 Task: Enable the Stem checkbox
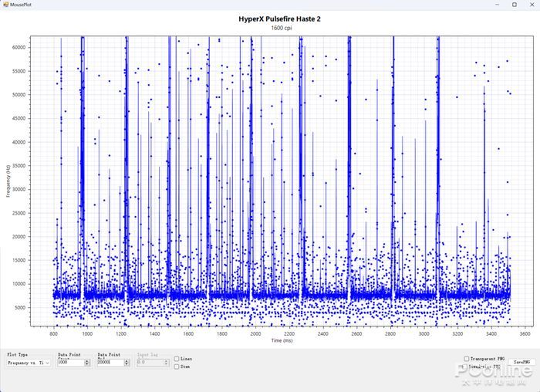pyautogui.click(x=177, y=367)
